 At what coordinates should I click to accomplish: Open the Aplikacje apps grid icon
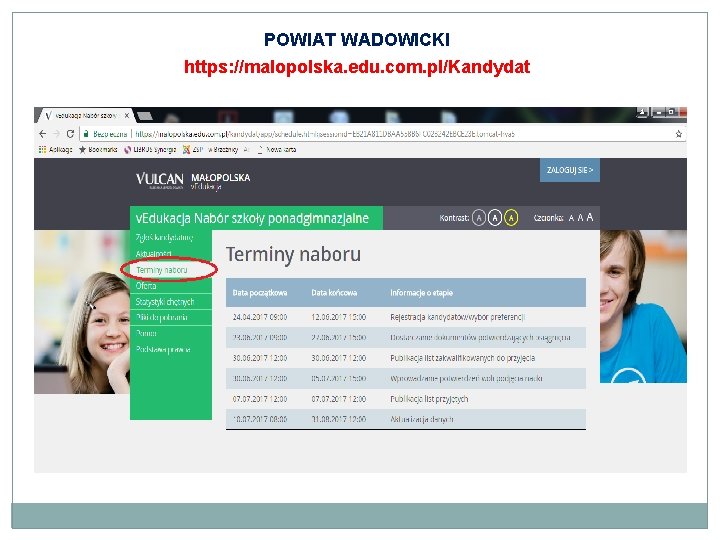pos(55,150)
